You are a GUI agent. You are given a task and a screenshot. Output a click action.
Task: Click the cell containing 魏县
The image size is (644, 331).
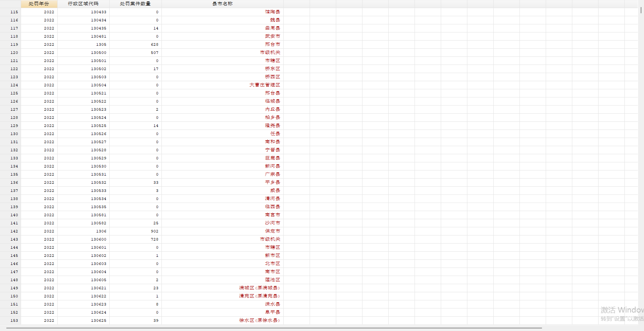click(x=222, y=20)
